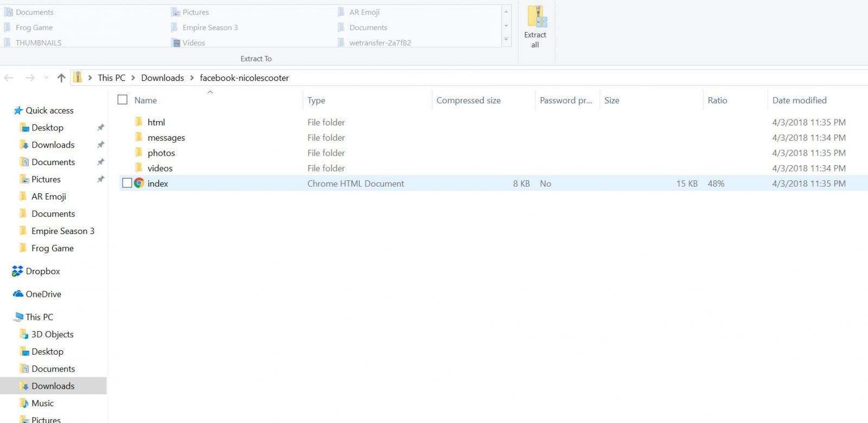Image resolution: width=868 pixels, height=423 pixels.
Task: Click the Back navigation arrow
Action: coord(9,78)
